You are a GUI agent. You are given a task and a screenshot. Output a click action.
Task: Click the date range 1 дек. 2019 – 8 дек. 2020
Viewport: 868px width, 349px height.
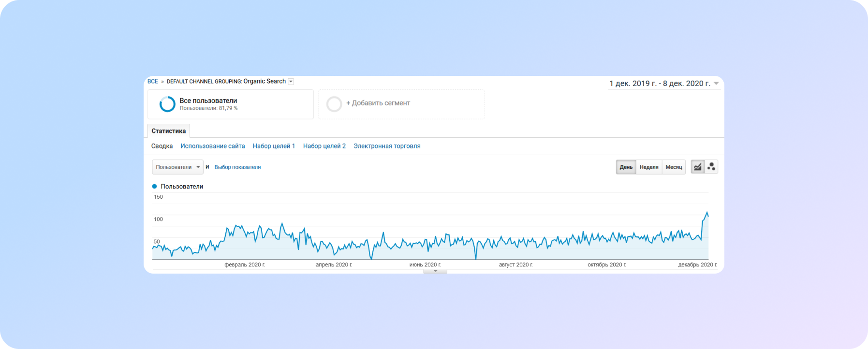point(660,84)
